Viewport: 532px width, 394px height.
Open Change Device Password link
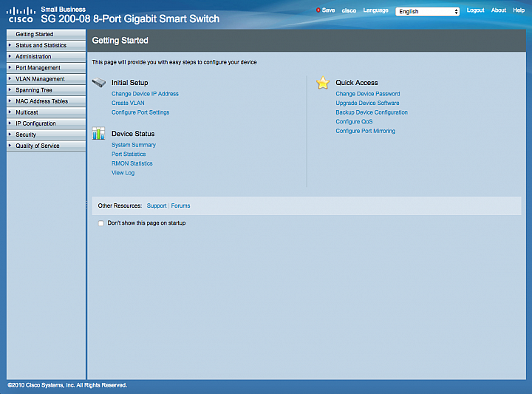point(368,94)
